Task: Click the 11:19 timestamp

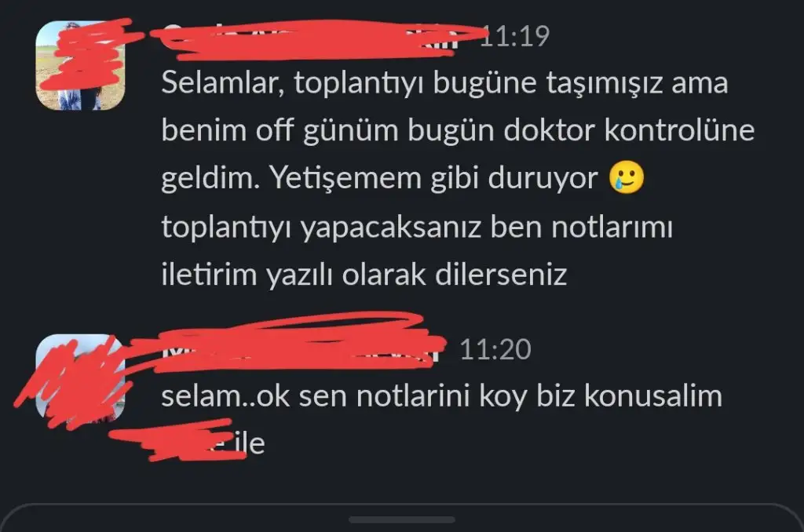Action: point(514,36)
